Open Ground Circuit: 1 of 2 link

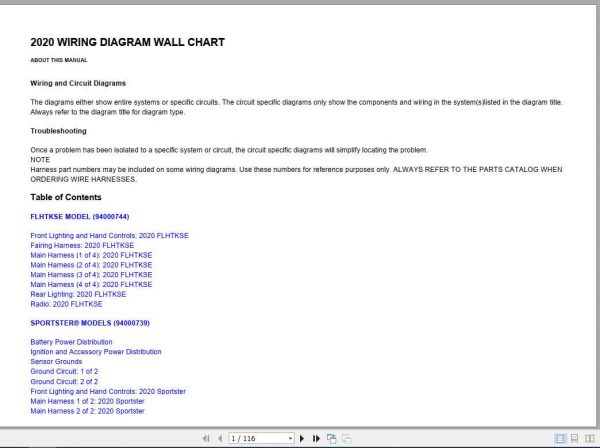64,371
